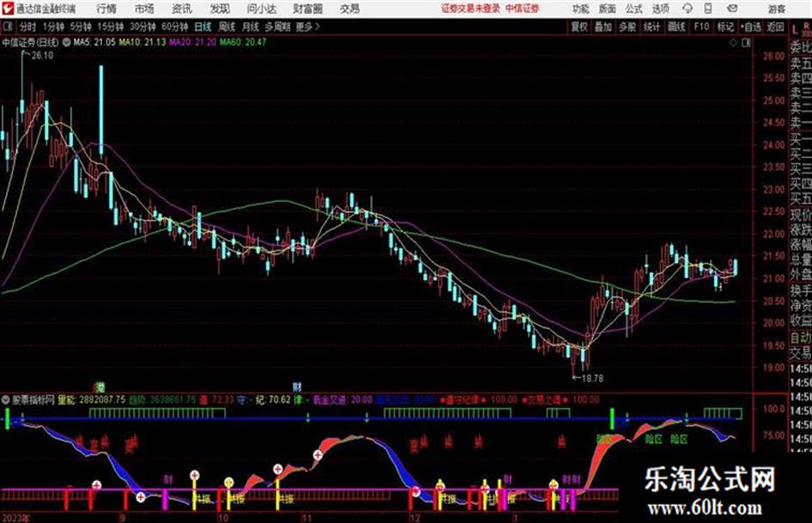
Task: Open the 问小达 menu
Action: point(261,9)
